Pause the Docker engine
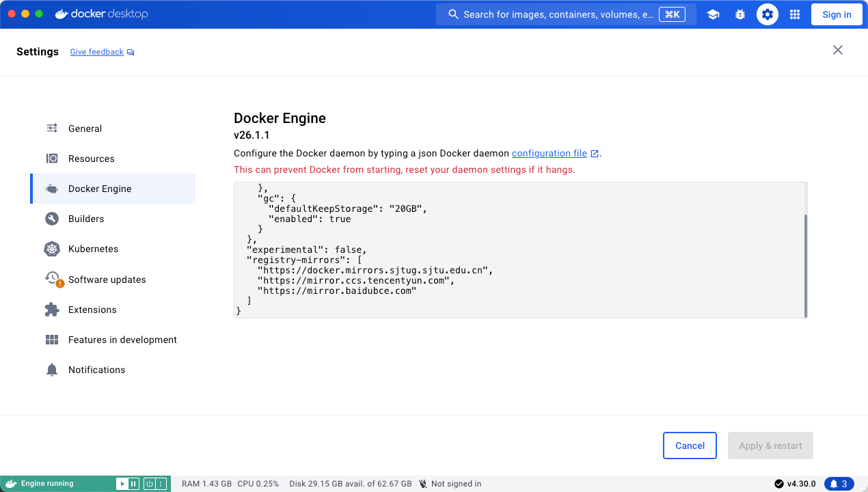Image resolution: width=868 pixels, height=492 pixels. tap(134, 484)
